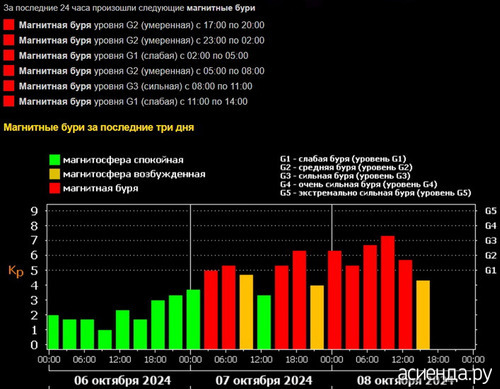Click red marker next to G2 storm 05:00–08:00
The height and width of the screenshot is (389, 500).
[9, 71]
